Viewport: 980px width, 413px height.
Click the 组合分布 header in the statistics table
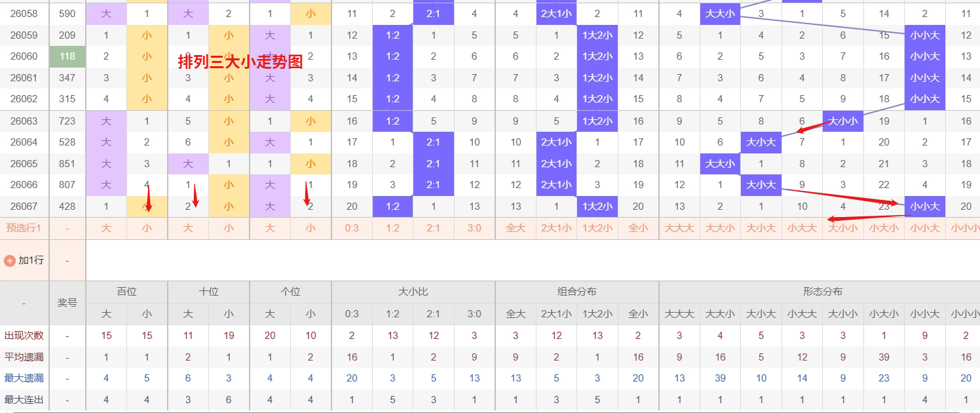(x=576, y=292)
